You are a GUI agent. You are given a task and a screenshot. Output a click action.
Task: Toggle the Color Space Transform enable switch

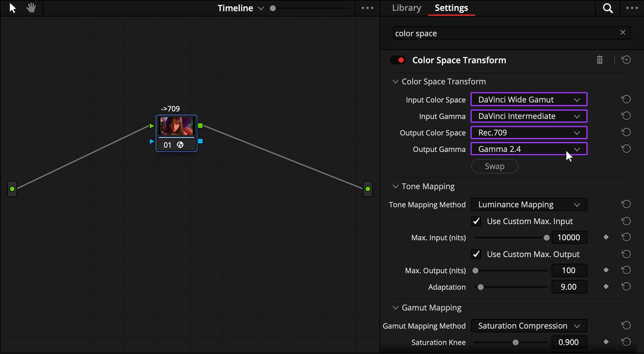pyautogui.click(x=398, y=60)
